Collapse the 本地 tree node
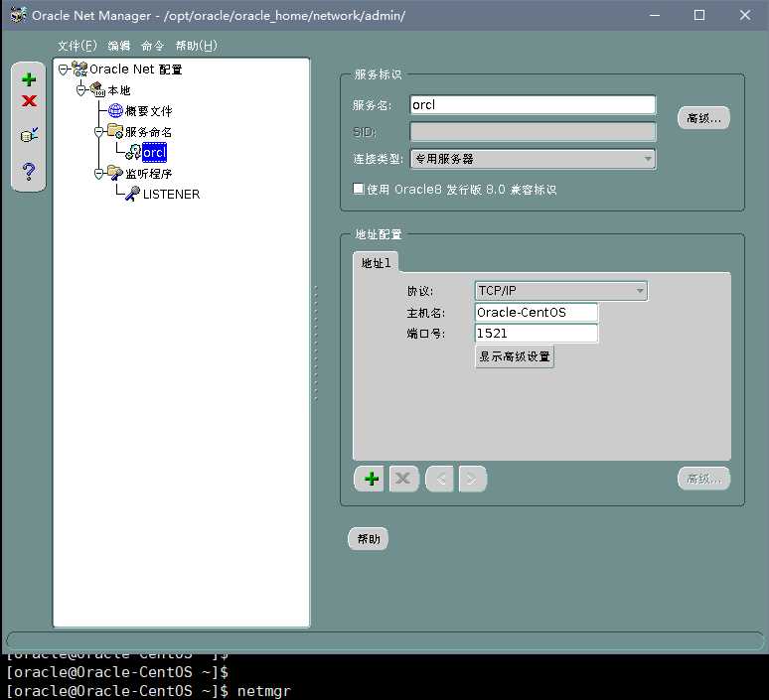This screenshot has height=700, width=769. point(80,90)
